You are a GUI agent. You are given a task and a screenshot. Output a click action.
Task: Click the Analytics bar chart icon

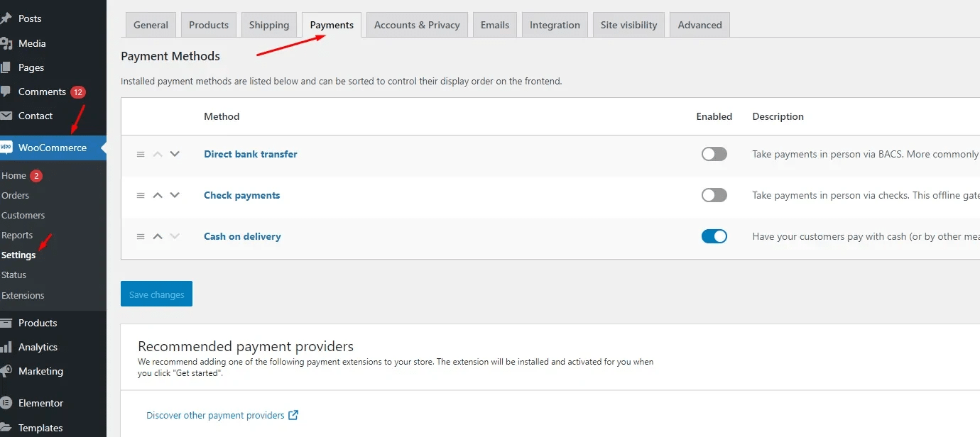coord(6,347)
